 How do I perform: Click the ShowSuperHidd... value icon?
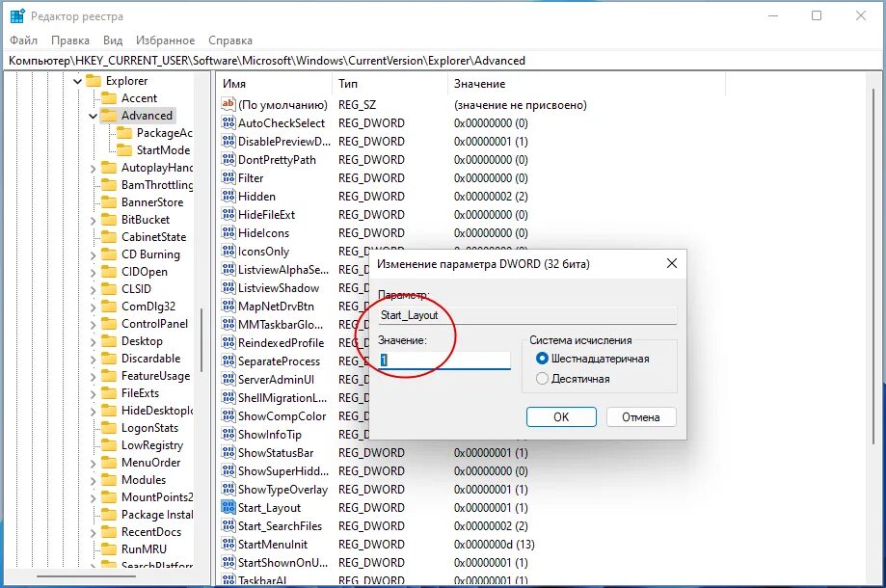[x=228, y=471]
